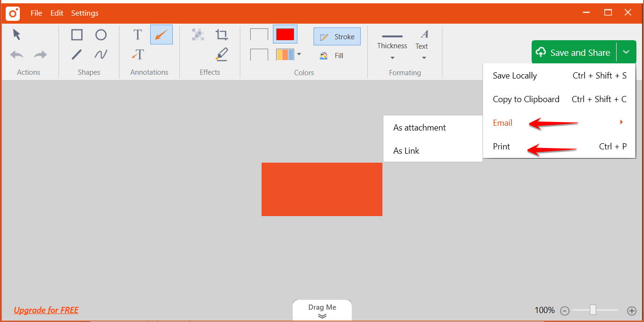
Task: Open the Settings menu
Action: 85,13
